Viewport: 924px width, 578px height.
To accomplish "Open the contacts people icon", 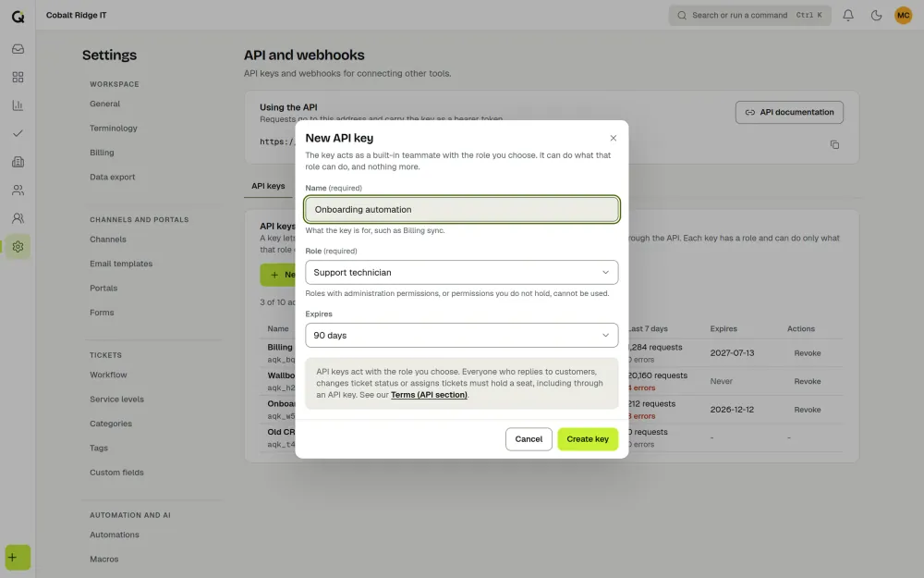I will (x=18, y=190).
